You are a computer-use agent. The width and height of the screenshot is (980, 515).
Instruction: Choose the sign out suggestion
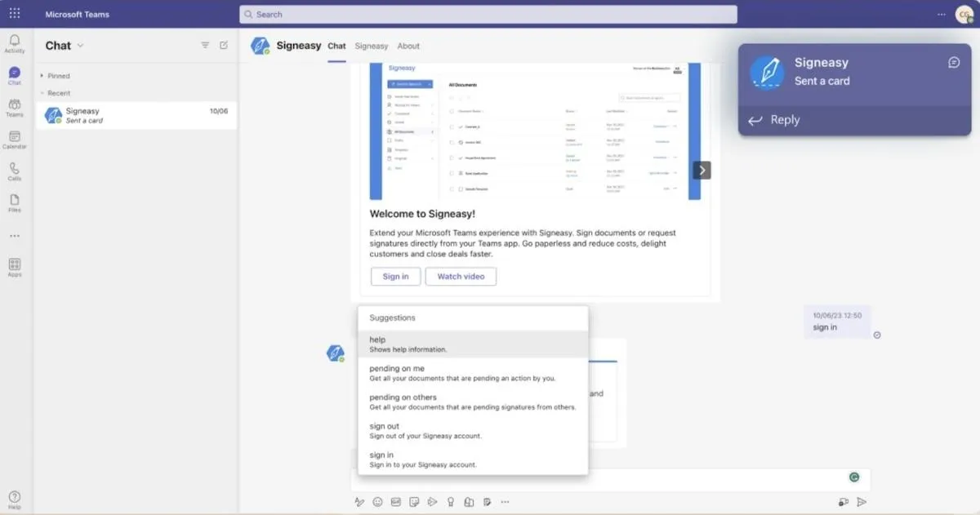pos(473,431)
